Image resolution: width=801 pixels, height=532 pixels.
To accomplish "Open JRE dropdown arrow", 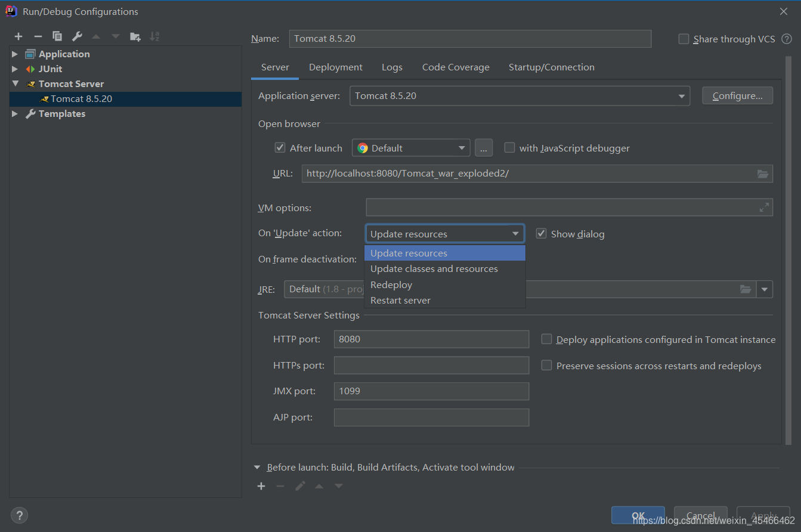I will coord(765,289).
